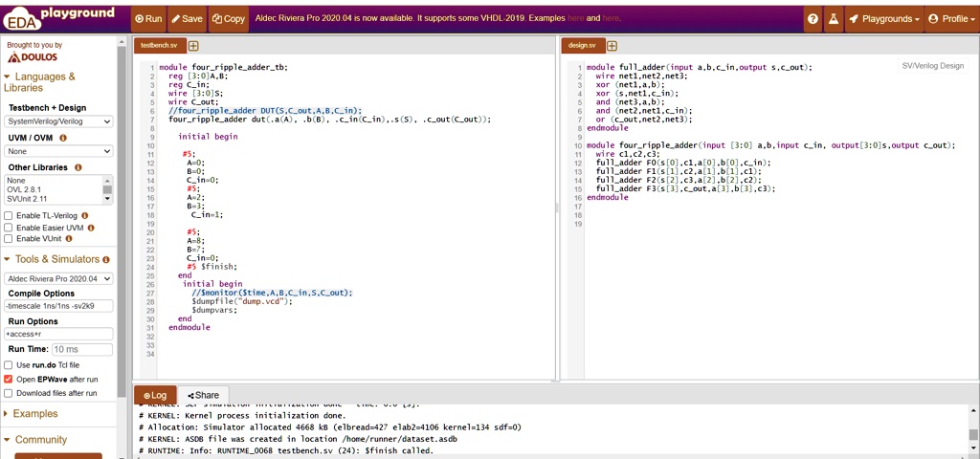Image resolution: width=980 pixels, height=459 pixels.
Task: Expand the Examples section
Action: coord(34,414)
